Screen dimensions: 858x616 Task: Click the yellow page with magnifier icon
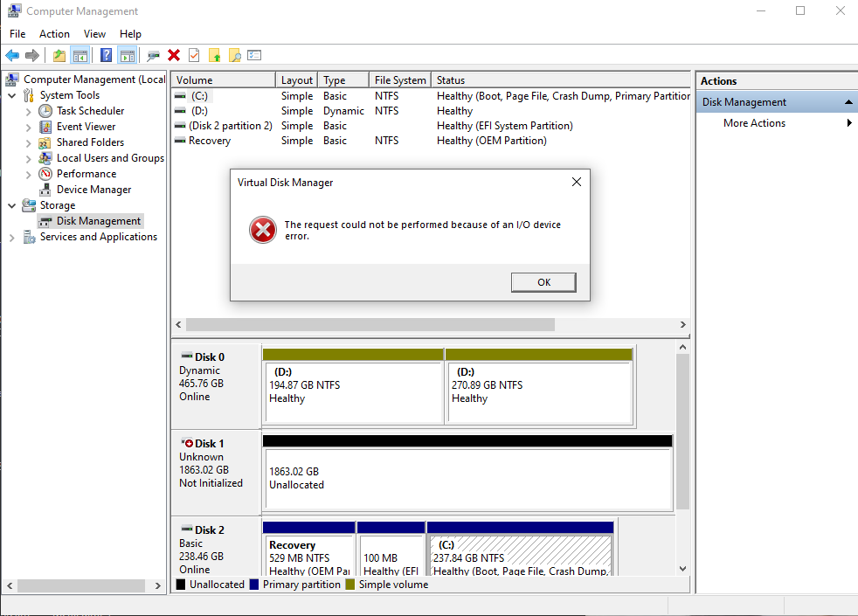coord(235,55)
